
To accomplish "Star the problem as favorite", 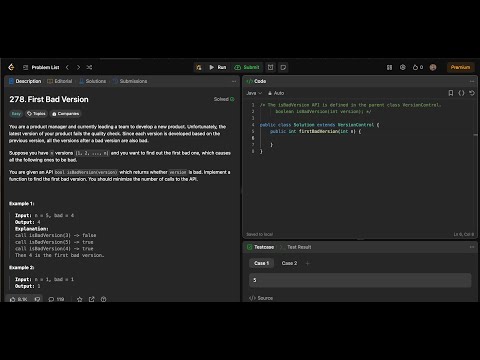I will tap(80, 299).
